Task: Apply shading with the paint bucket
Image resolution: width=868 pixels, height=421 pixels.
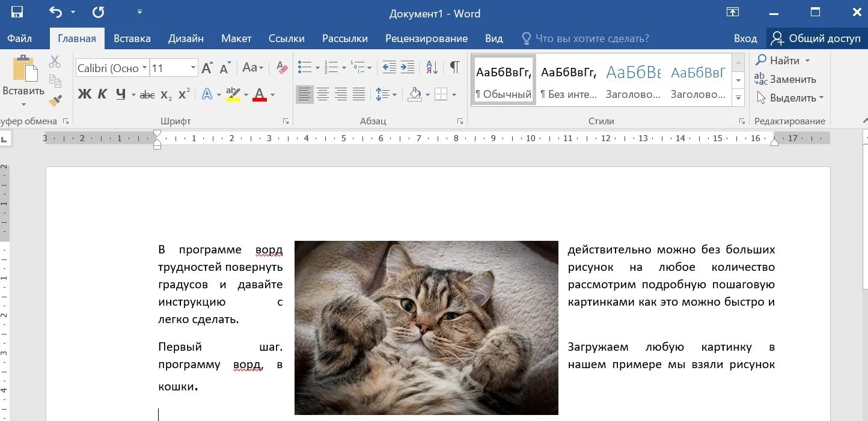Action: pyautogui.click(x=415, y=94)
